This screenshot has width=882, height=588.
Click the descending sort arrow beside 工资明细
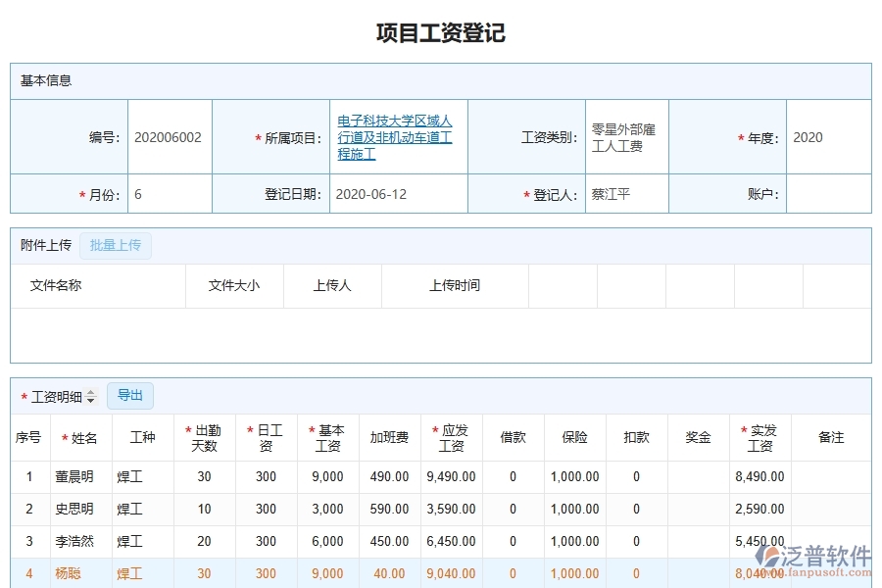click(90, 399)
